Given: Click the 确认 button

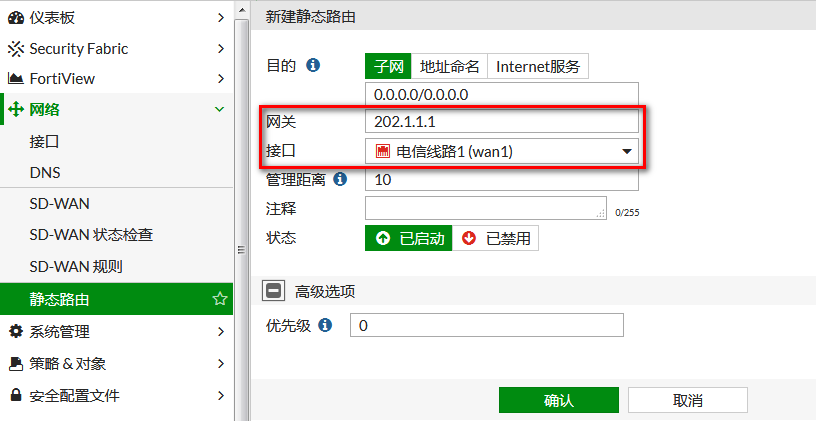Looking at the screenshot, I should 558,400.
